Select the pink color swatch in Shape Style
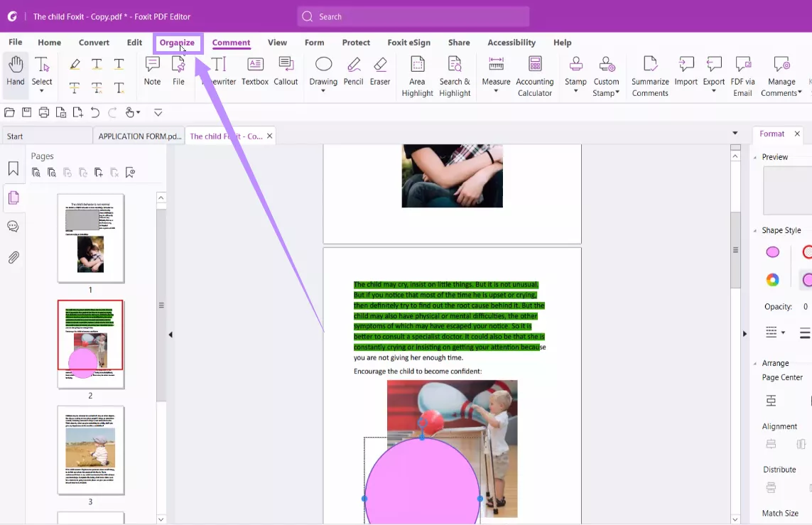 (772, 251)
